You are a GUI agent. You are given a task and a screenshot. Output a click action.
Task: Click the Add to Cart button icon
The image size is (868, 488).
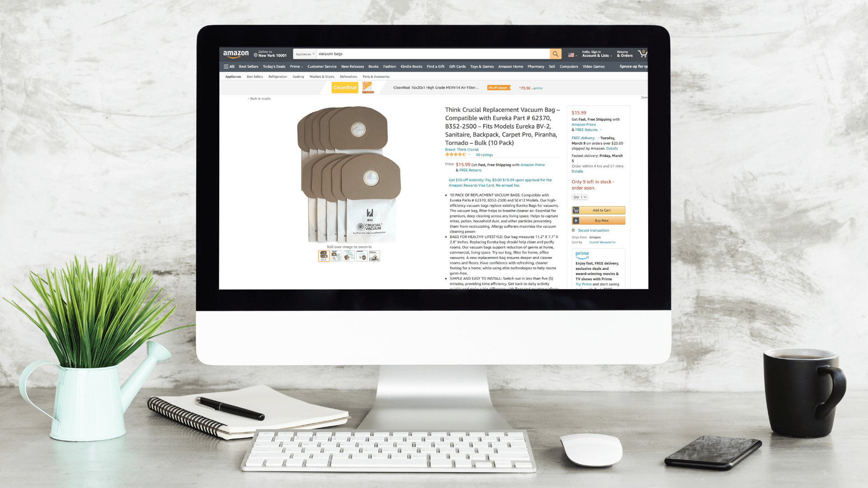coord(576,210)
